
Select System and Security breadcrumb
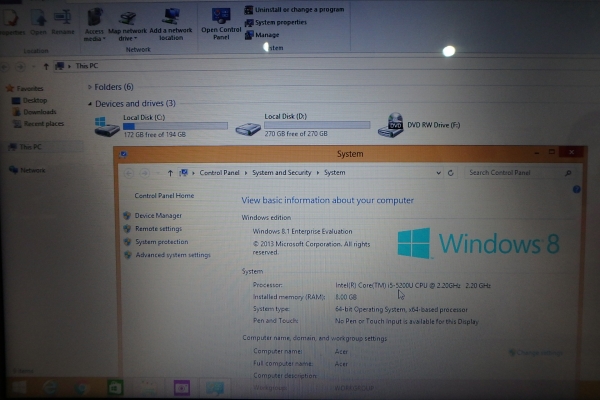[x=282, y=173]
